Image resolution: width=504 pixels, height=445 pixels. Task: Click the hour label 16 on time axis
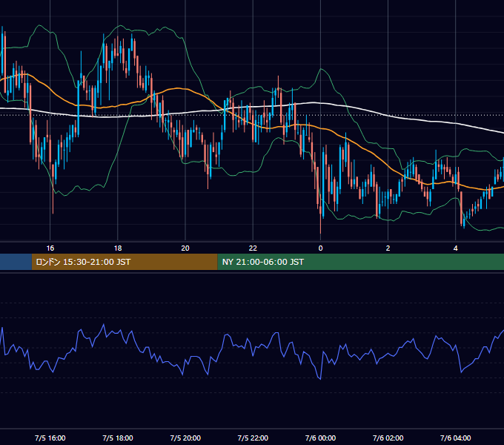coord(50,248)
